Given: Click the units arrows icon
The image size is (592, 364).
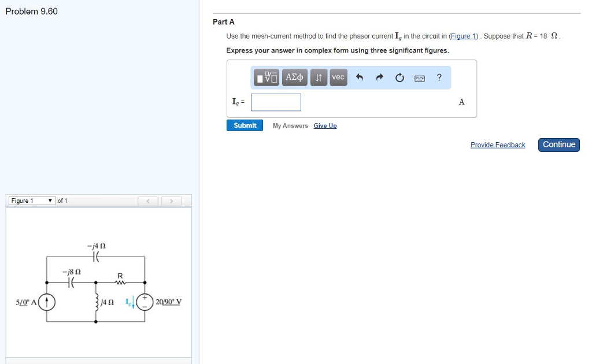Looking at the screenshot, I should [318, 77].
